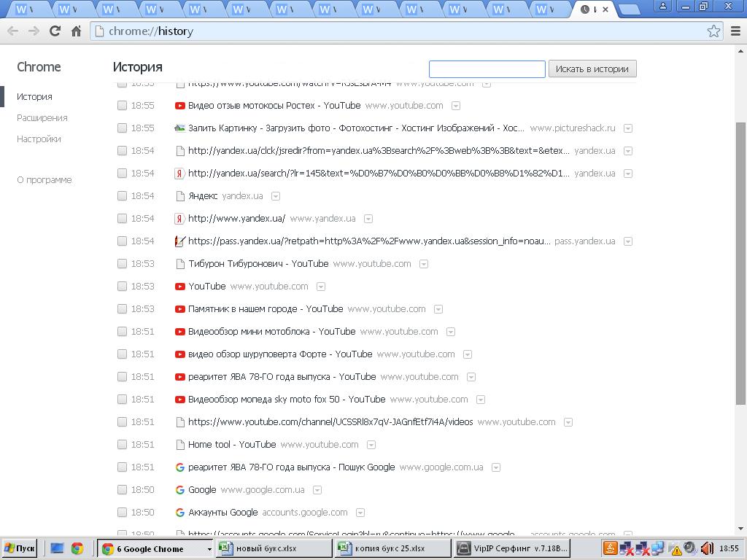Check the box for 'Залить Картинку' entry
The image size is (747, 560).
click(122, 128)
